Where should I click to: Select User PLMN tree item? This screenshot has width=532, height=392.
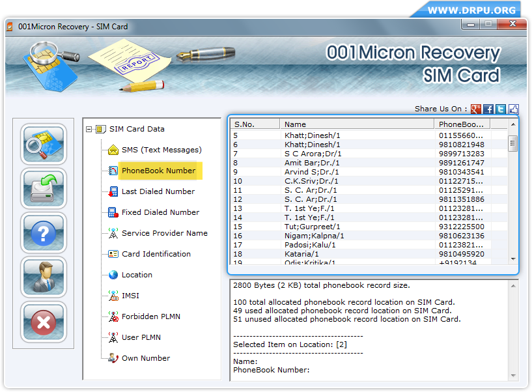click(141, 337)
